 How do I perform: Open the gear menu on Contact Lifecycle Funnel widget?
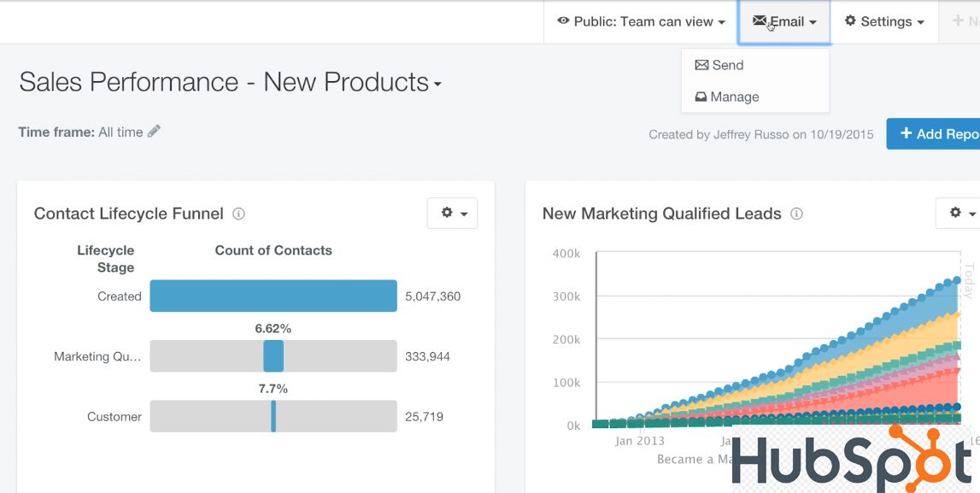click(x=452, y=213)
